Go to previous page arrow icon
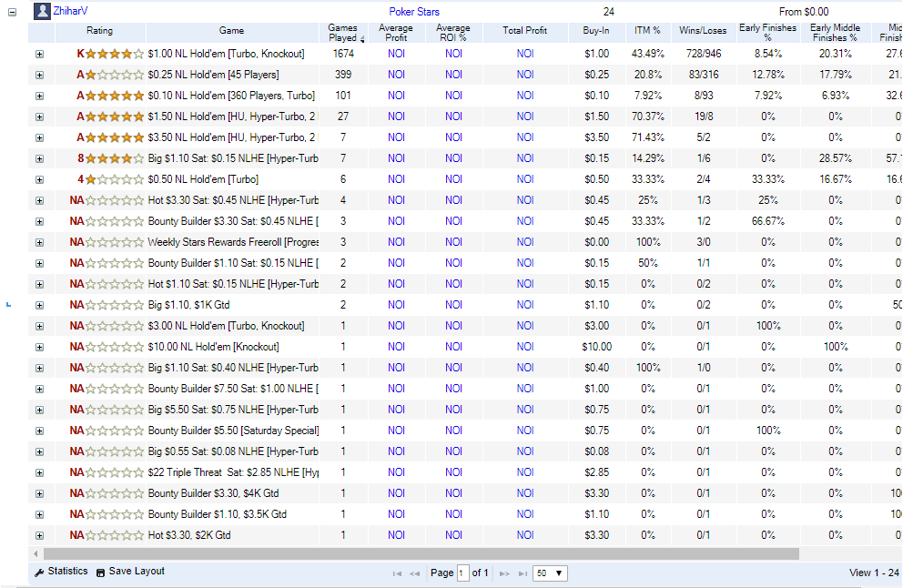This screenshot has height=588, width=903. tap(415, 573)
